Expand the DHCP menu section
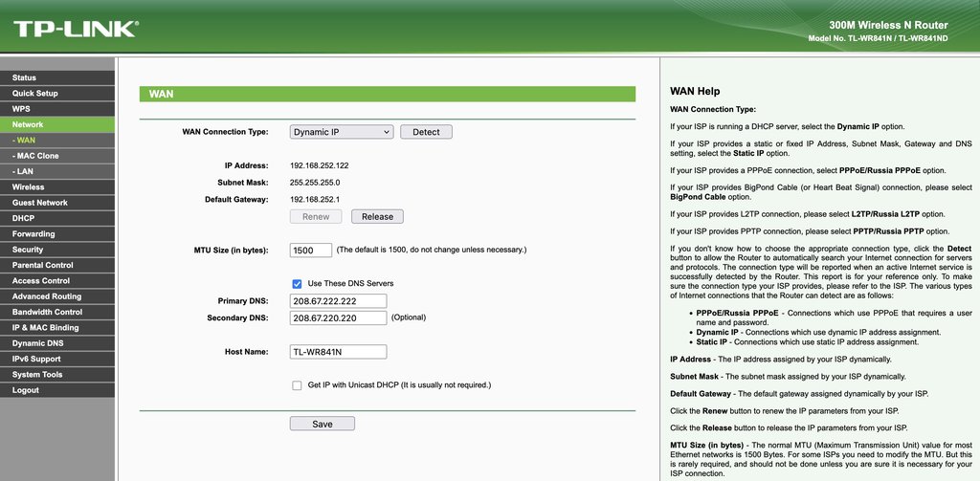Viewport: 980px width, 481px height. [23, 218]
